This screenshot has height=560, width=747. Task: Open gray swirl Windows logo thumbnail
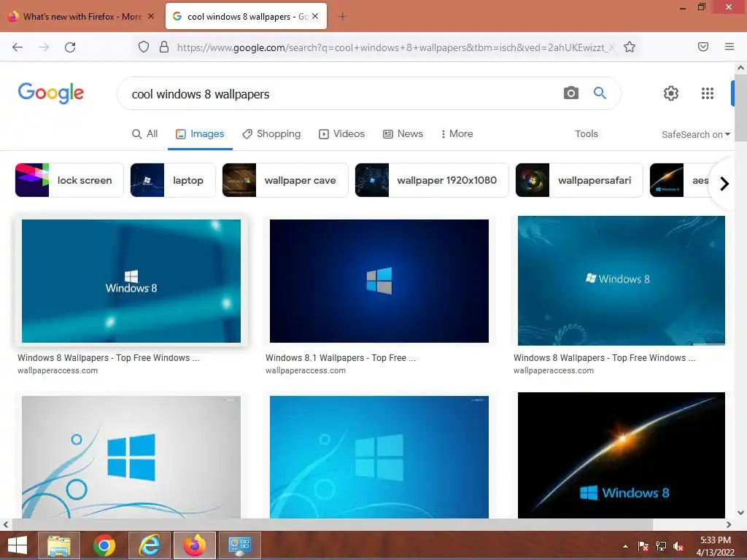(x=131, y=457)
